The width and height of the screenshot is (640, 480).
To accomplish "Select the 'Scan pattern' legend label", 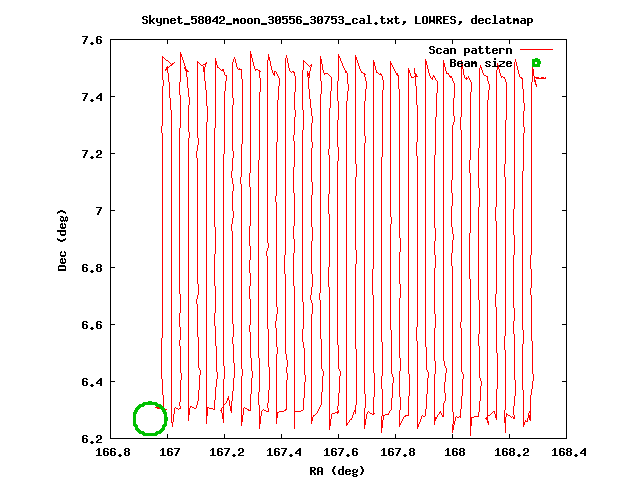I will coord(470,50).
